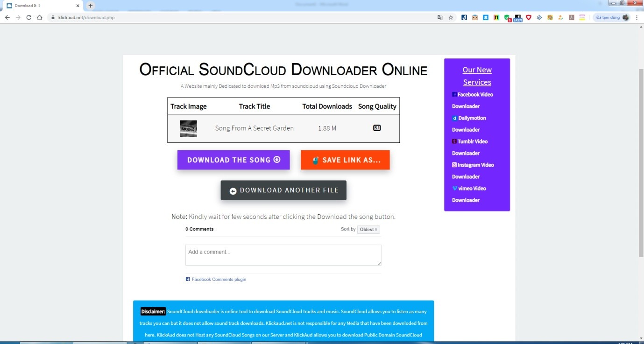The height and width of the screenshot is (344, 644).
Task: Go to browser home page icon
Action: coord(40,17)
